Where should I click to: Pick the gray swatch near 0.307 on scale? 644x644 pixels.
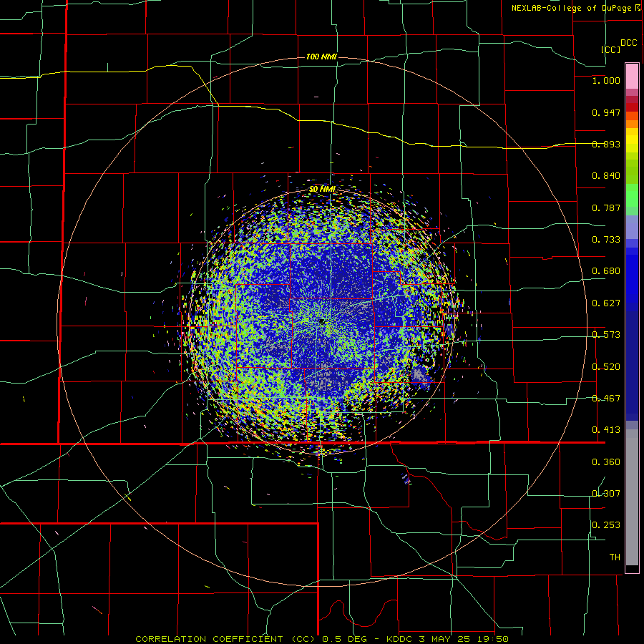tap(632, 497)
